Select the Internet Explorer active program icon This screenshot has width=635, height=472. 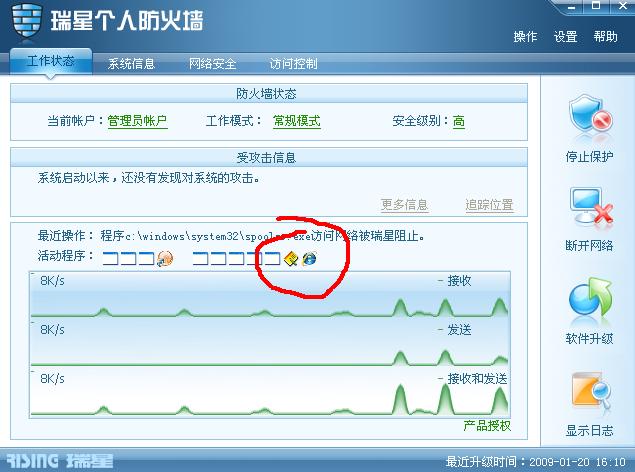tap(309, 258)
